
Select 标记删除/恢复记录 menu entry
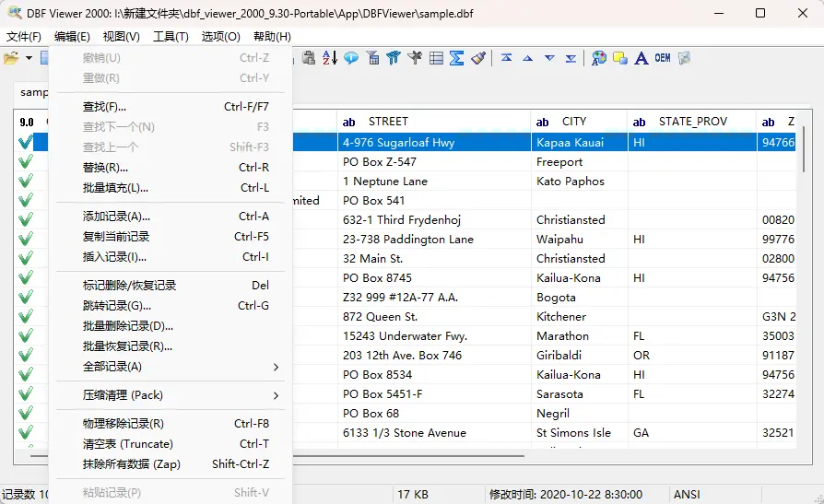(x=171, y=286)
